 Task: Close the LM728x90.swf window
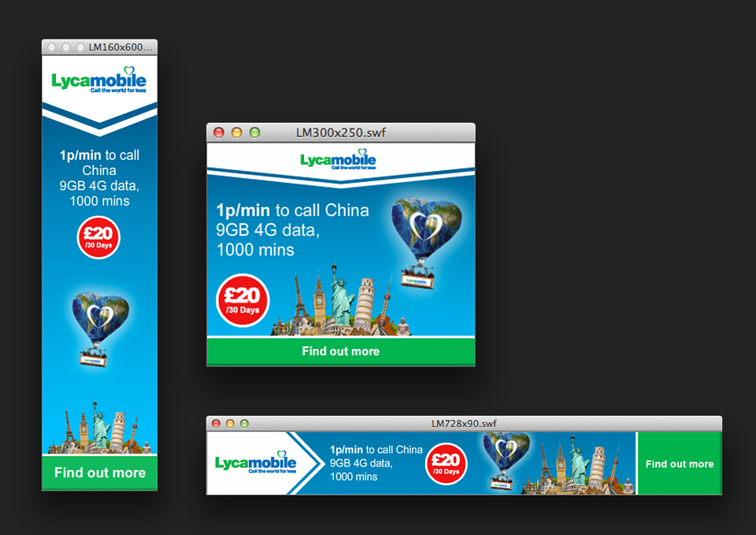[216, 424]
